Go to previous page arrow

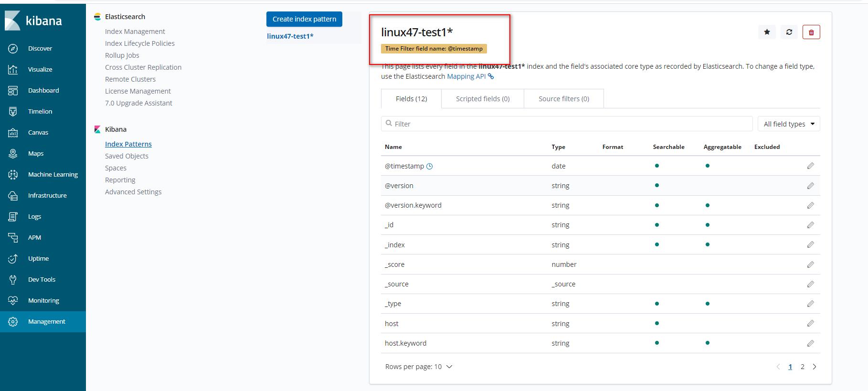coord(778,367)
